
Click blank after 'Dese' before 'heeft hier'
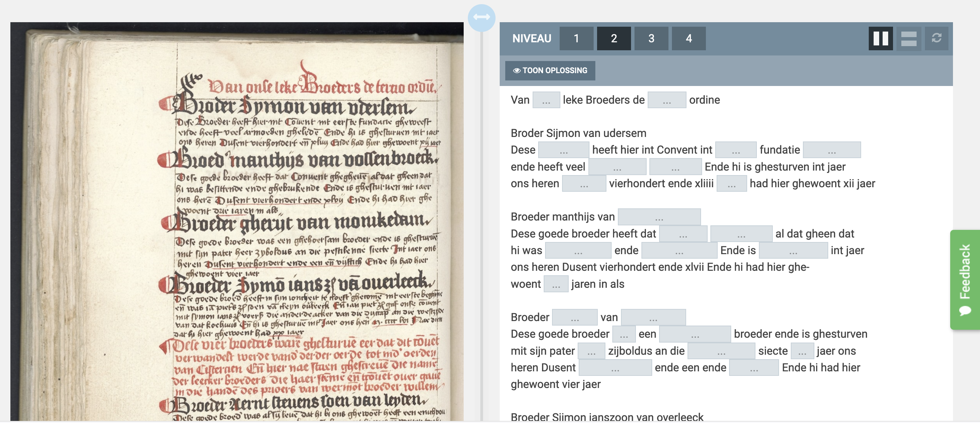click(x=563, y=150)
